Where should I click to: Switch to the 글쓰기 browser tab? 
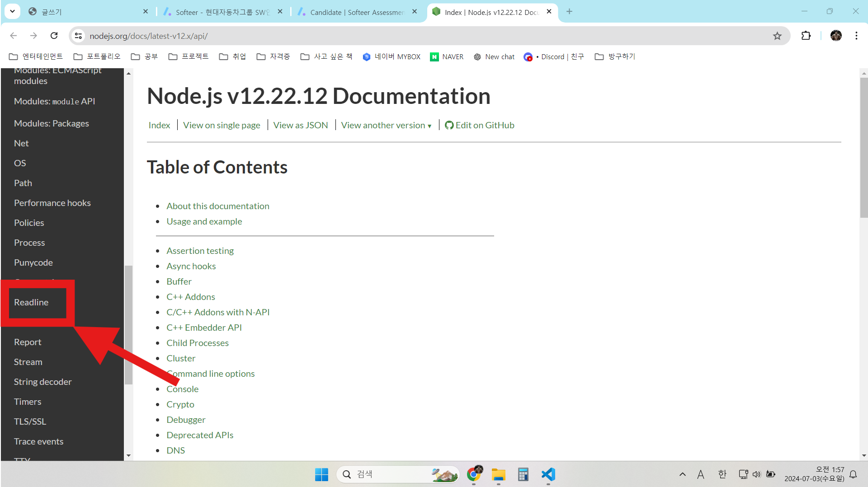tap(88, 12)
